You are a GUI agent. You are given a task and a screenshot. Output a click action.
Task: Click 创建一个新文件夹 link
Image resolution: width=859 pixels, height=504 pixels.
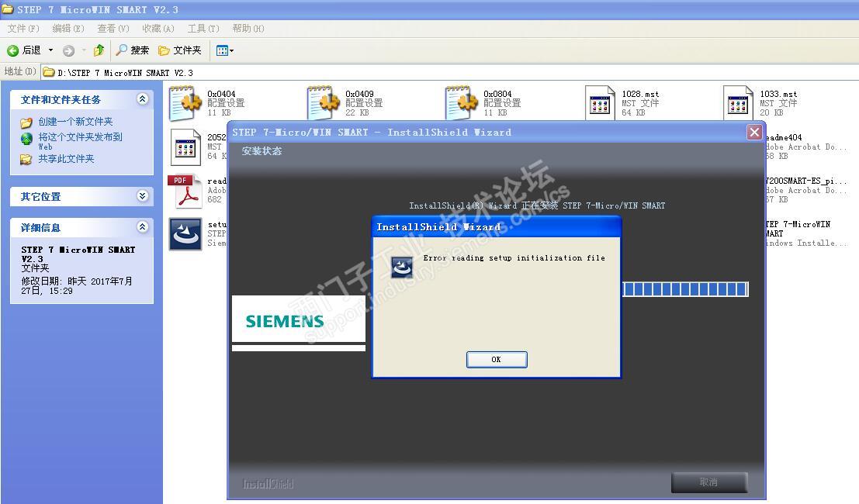tap(75, 122)
